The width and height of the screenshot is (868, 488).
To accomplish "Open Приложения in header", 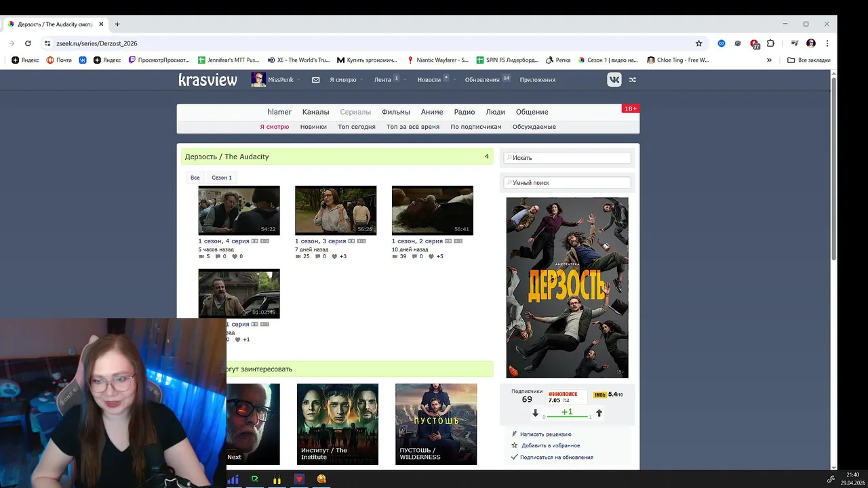I will pos(538,79).
